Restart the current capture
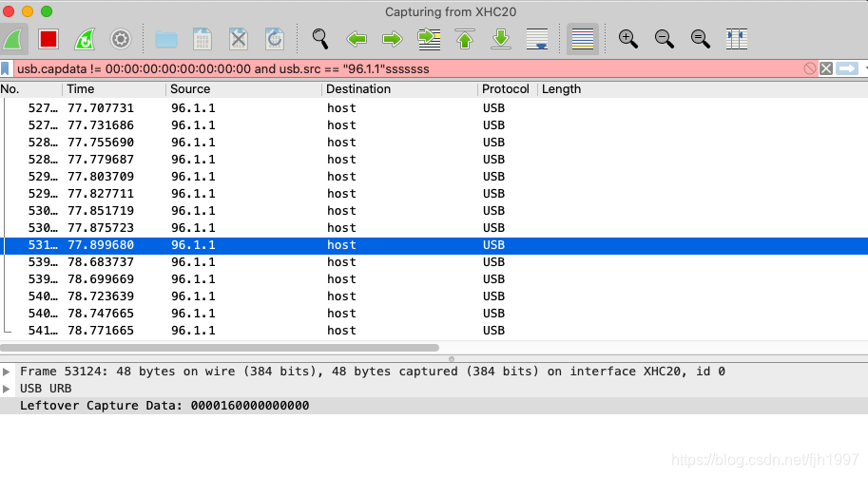 click(x=85, y=39)
